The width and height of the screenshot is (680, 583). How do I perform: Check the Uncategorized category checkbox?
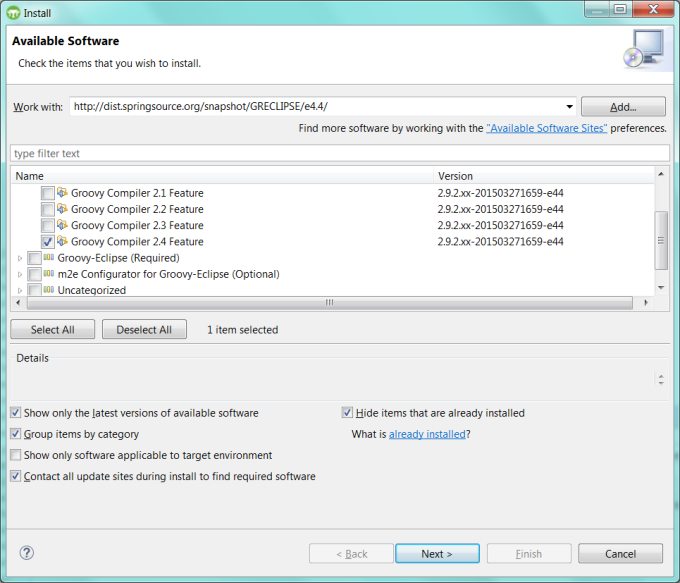[x=34, y=289]
